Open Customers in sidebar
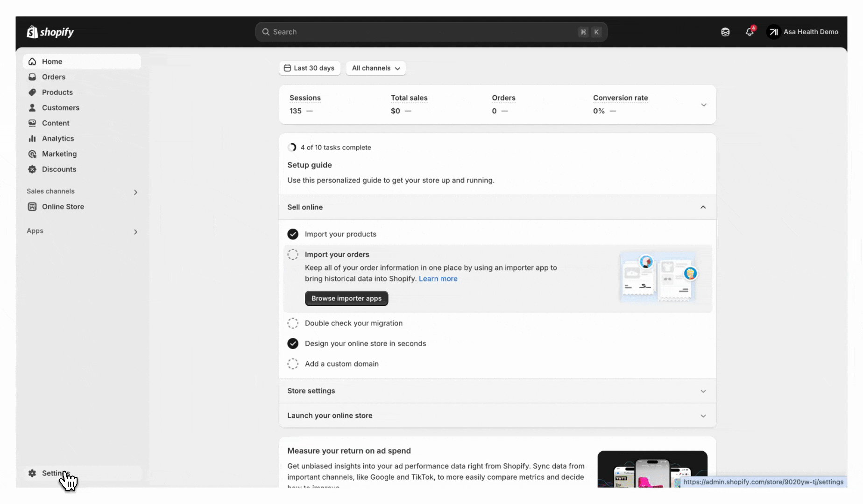The image size is (863, 504). coord(82,108)
